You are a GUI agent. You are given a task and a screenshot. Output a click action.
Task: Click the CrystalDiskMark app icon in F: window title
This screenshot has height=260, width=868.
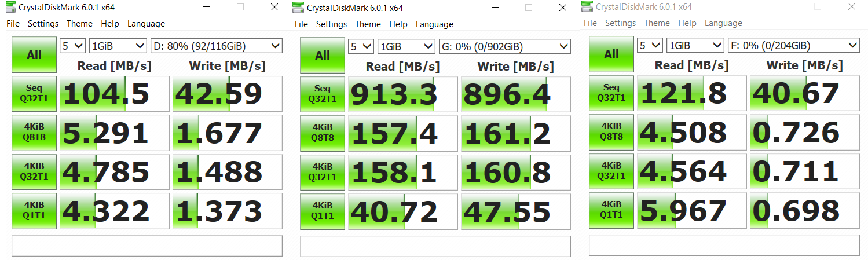tap(587, 7)
